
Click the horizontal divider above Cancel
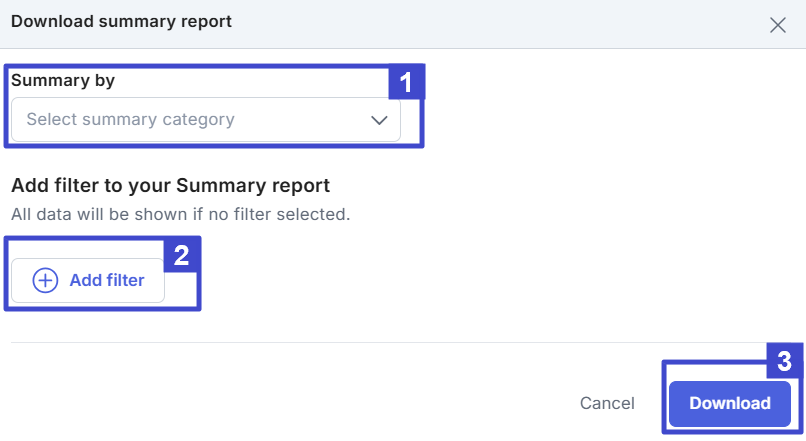[x=400, y=342]
